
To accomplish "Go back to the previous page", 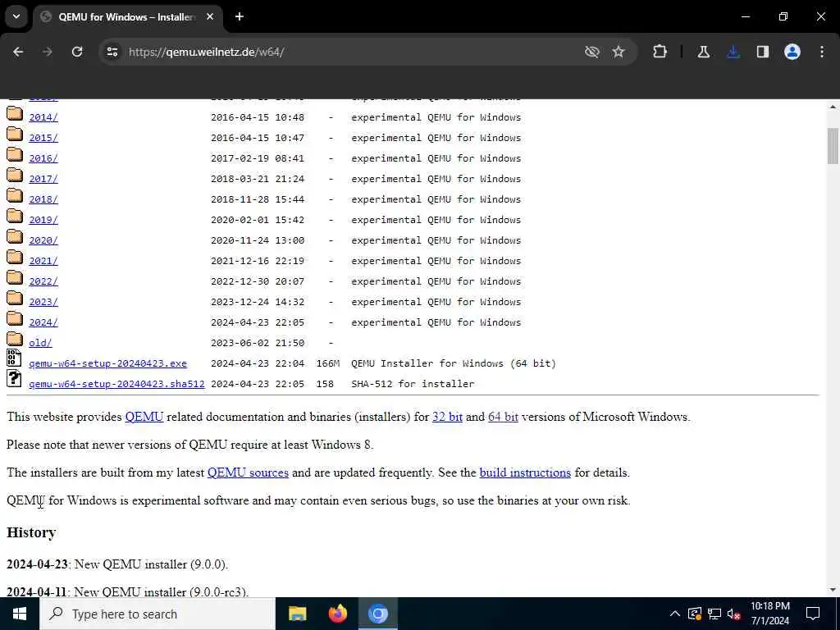I will pos(18,52).
